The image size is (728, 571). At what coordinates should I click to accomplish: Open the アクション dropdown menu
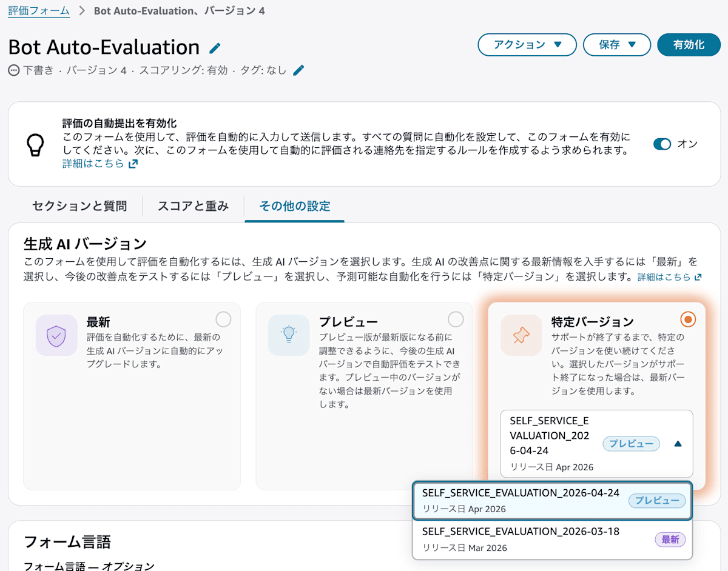tap(527, 45)
